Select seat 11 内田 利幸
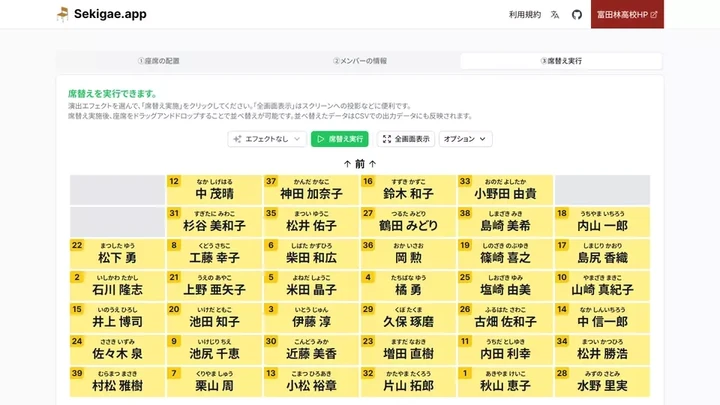The image size is (720, 405). point(505,350)
